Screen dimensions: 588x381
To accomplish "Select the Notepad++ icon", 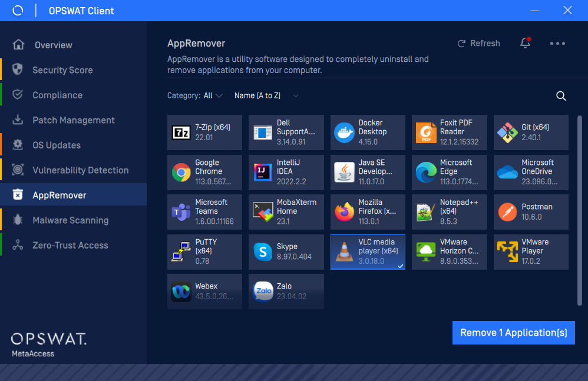I will (x=425, y=212).
